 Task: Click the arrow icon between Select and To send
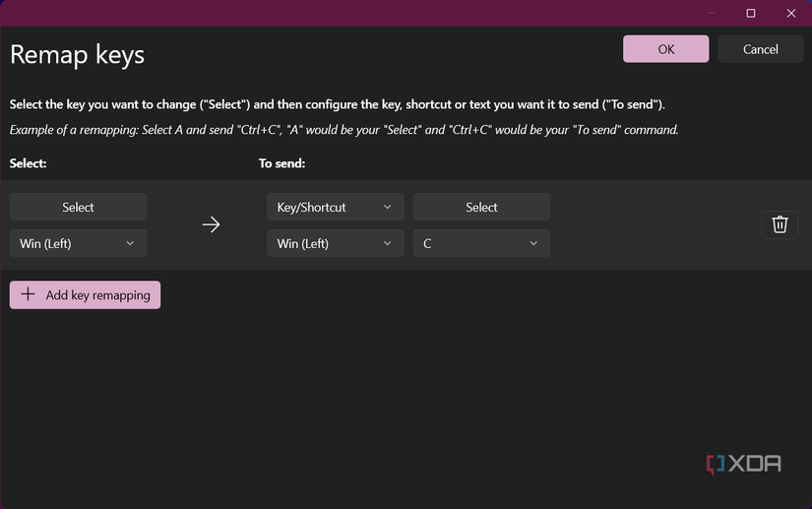(211, 224)
